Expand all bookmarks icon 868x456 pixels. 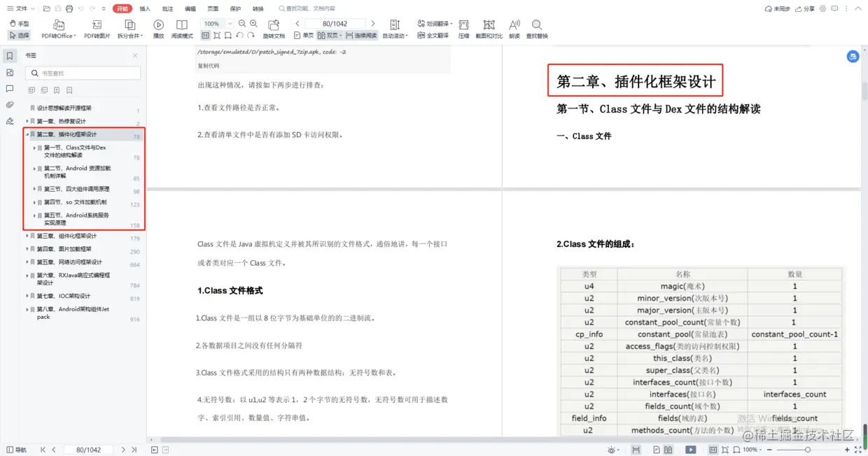(x=31, y=90)
